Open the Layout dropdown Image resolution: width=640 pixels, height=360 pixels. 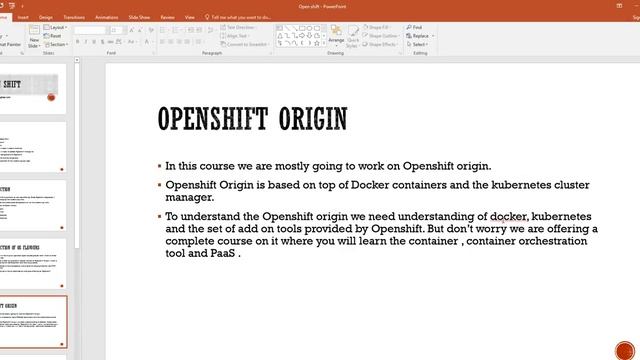pos(55,27)
